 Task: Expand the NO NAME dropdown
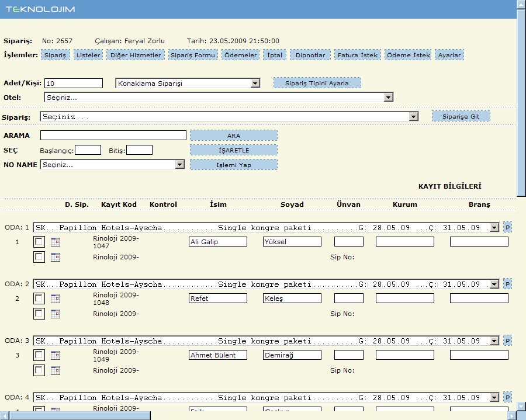112,165
